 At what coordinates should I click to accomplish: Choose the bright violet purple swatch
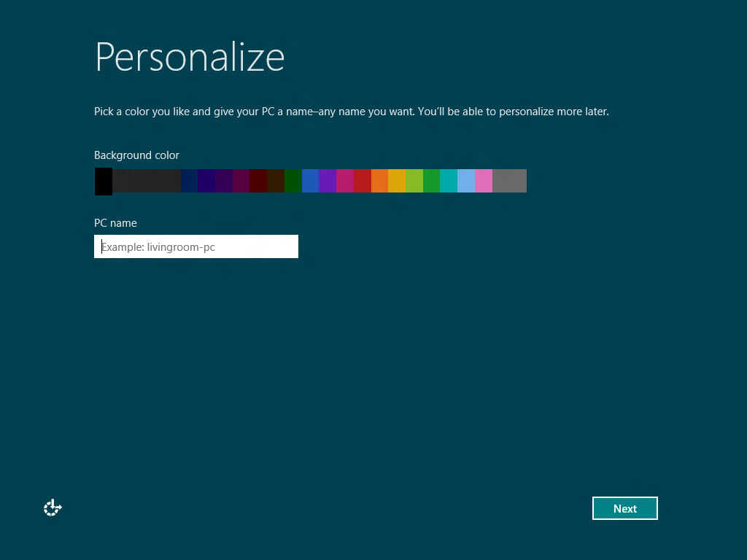[x=328, y=181]
